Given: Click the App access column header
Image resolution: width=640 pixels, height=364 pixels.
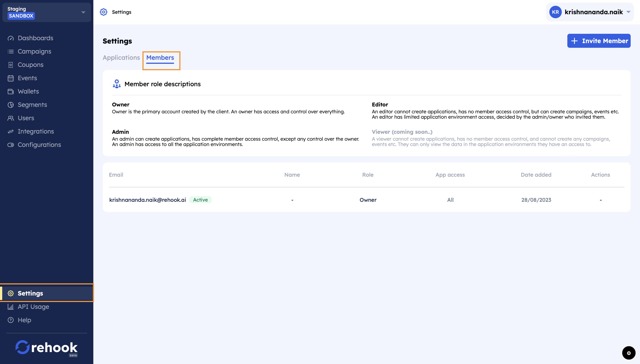Looking at the screenshot, I should pyautogui.click(x=450, y=175).
